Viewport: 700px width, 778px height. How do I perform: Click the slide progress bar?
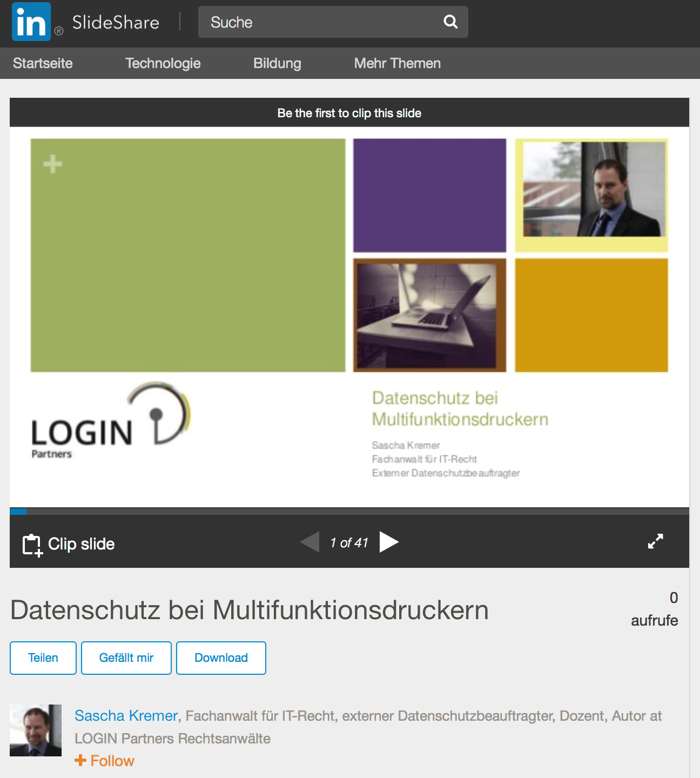349,511
